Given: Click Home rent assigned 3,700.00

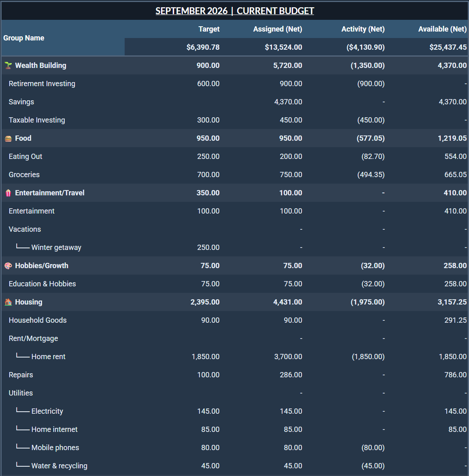Looking at the screenshot, I should pyautogui.click(x=288, y=357).
